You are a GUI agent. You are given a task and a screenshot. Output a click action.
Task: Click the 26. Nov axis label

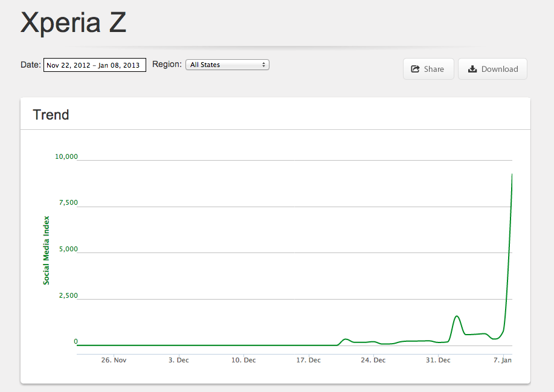pos(114,360)
